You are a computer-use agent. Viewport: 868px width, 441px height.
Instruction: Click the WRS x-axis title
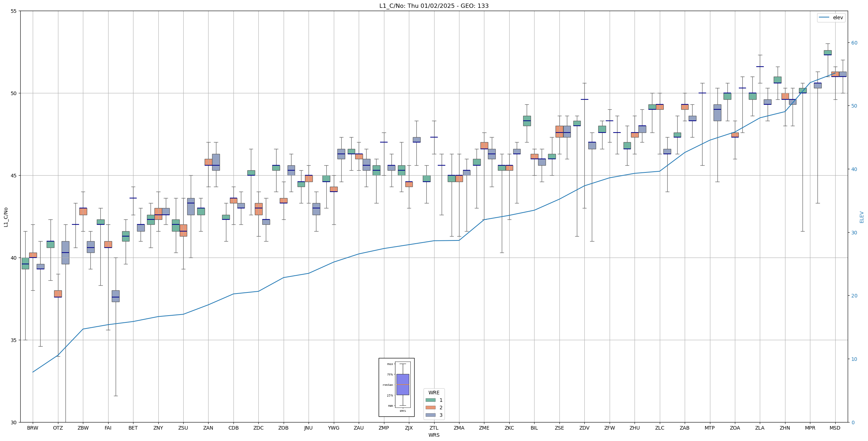tap(434, 435)
